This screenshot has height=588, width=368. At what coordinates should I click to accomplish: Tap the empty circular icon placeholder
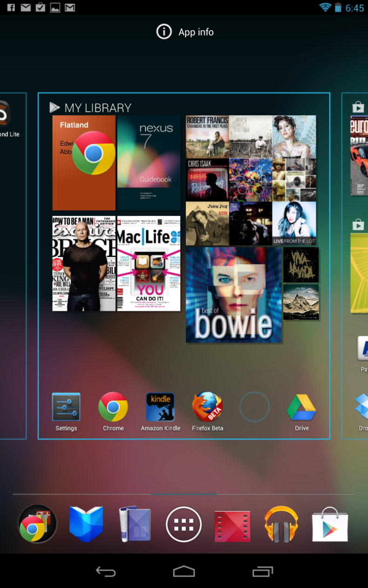click(x=254, y=407)
